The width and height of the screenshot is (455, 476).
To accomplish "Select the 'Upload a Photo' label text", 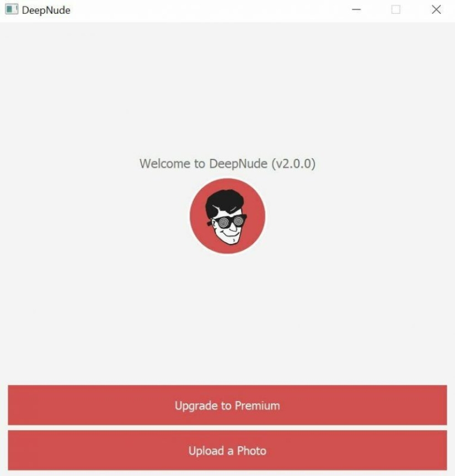I will tap(227, 451).
